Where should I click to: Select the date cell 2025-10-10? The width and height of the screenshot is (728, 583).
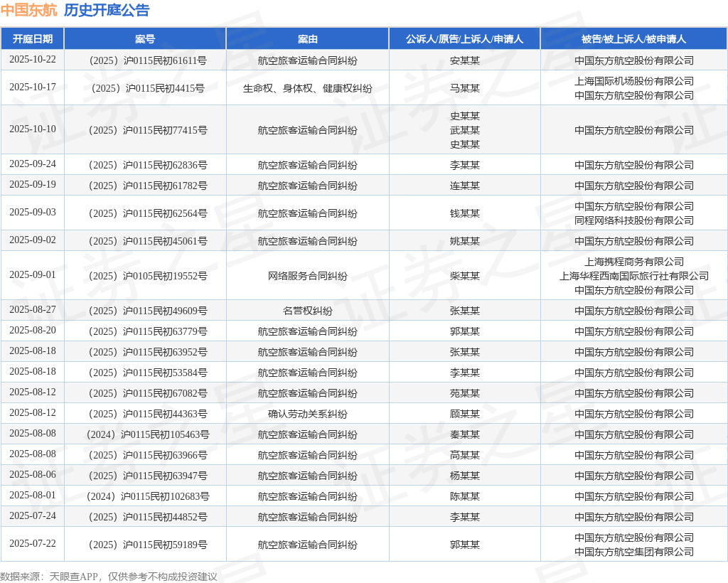(33, 129)
